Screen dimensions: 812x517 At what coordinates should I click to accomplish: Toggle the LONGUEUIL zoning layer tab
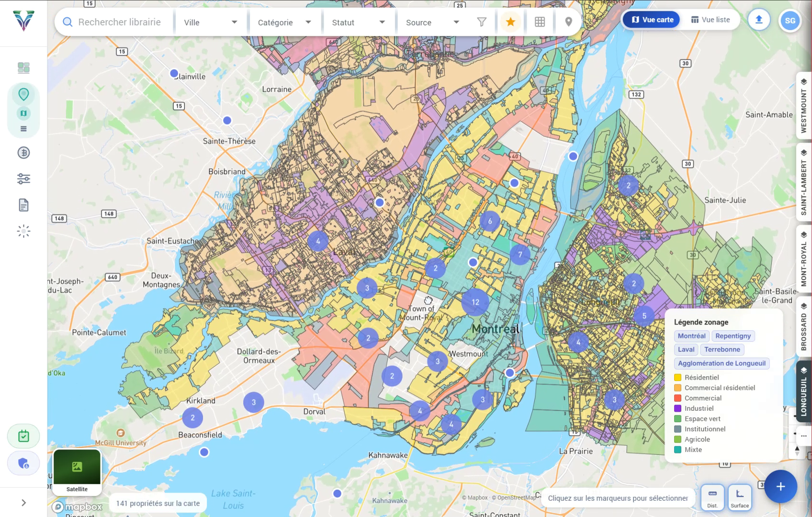click(804, 391)
